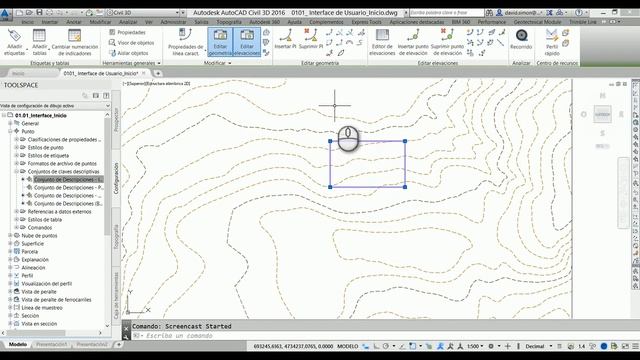Select Insertar punto de elevación

(x=413, y=42)
